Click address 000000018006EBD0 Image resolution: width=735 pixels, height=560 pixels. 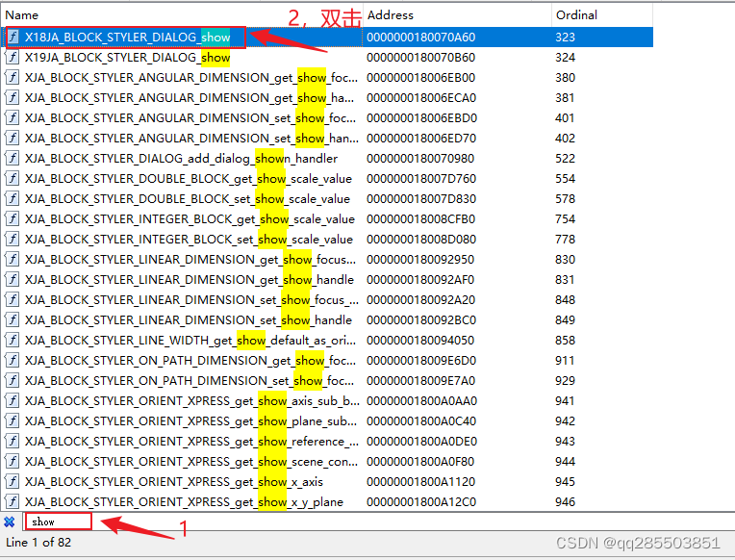[x=421, y=117]
